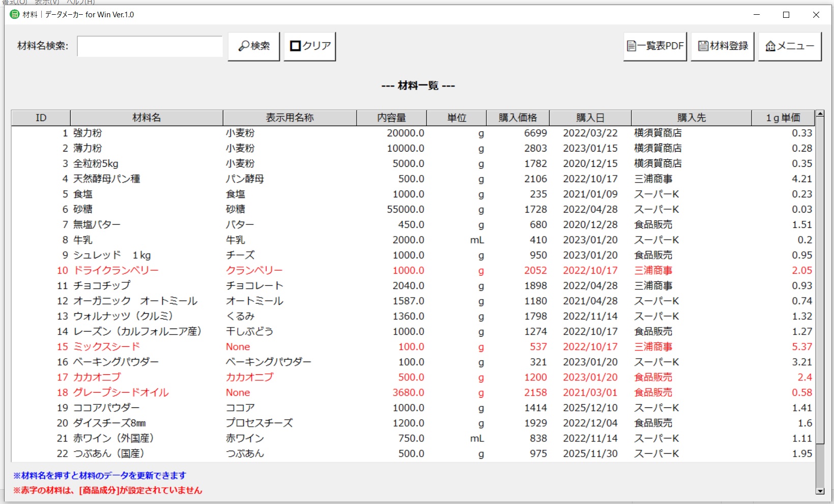Click display name 干しぶどう

[250, 332]
